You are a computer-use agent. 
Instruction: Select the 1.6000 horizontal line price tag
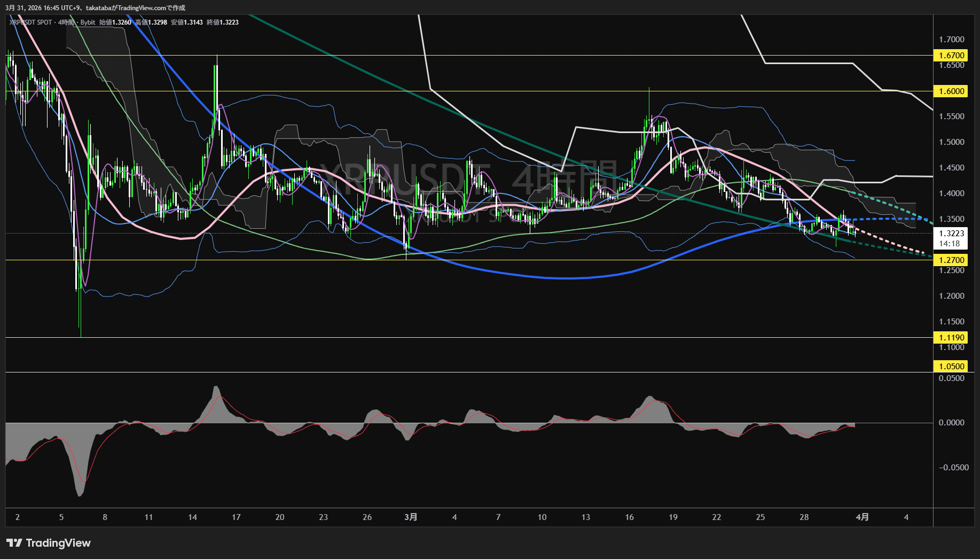(951, 91)
